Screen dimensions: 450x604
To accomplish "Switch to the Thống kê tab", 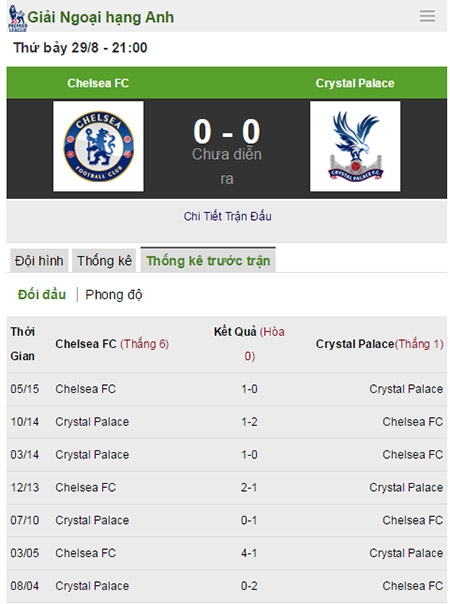I will (x=104, y=261).
